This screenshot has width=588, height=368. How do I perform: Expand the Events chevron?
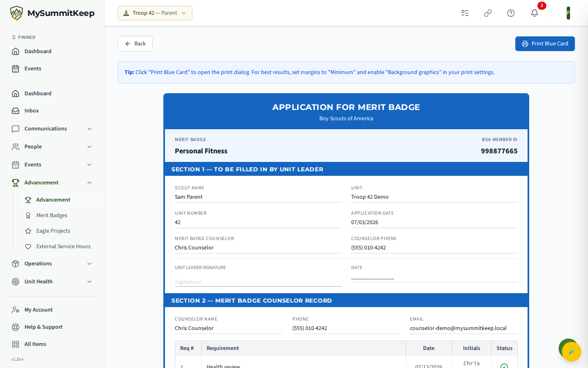tap(89, 165)
